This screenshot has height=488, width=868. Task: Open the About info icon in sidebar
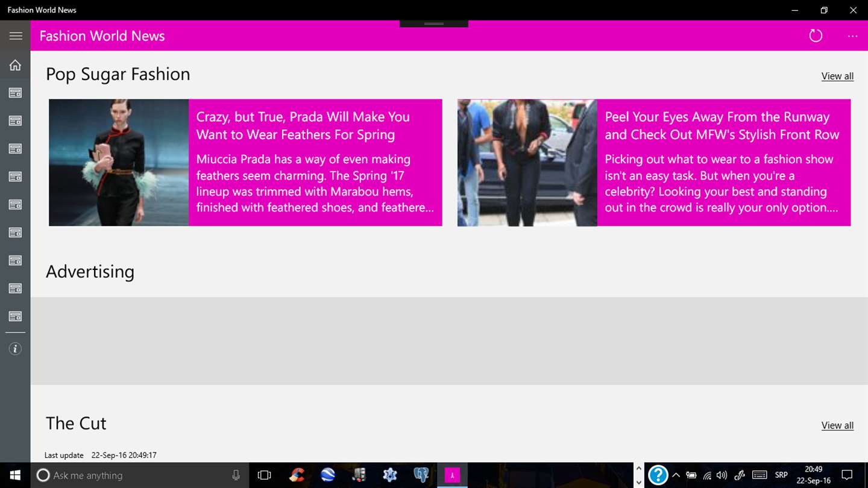(15, 349)
